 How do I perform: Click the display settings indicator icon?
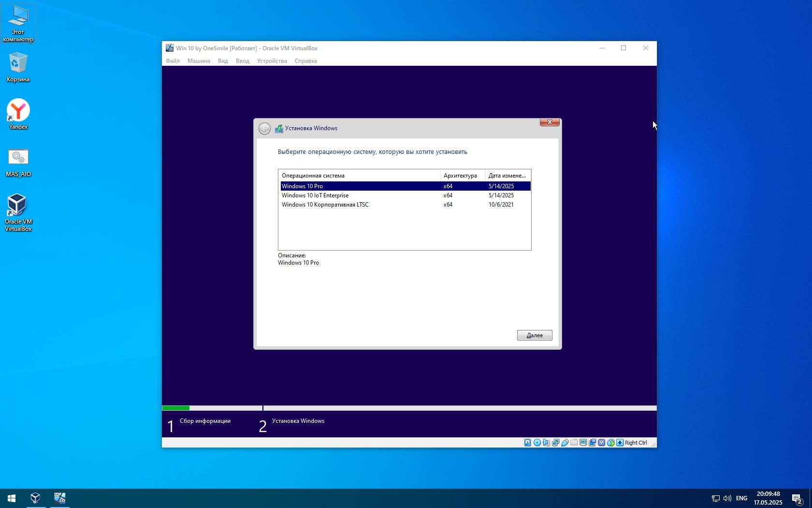pyautogui.click(x=583, y=443)
